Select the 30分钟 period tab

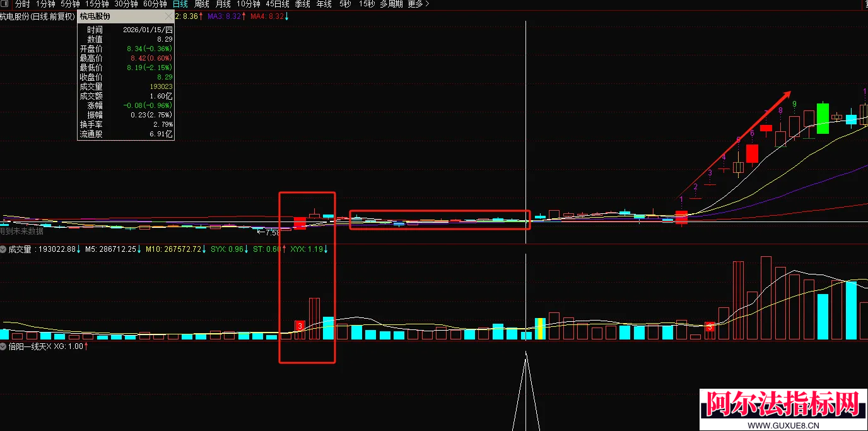point(126,4)
